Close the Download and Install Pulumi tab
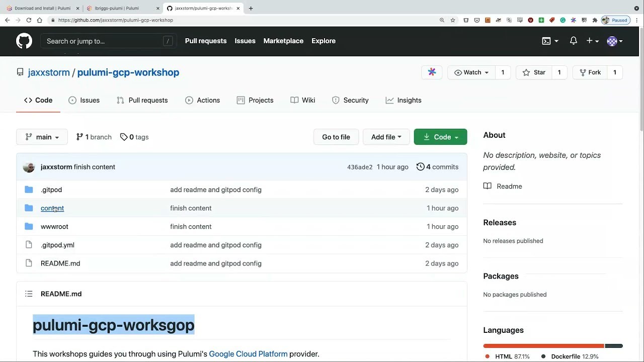Viewport: 644px width, 362px height. (x=77, y=8)
